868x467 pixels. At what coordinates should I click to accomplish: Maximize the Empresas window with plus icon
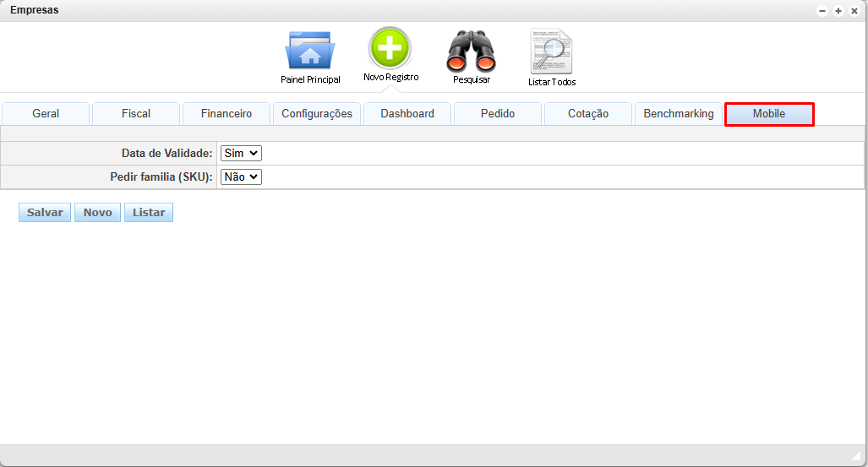click(838, 11)
